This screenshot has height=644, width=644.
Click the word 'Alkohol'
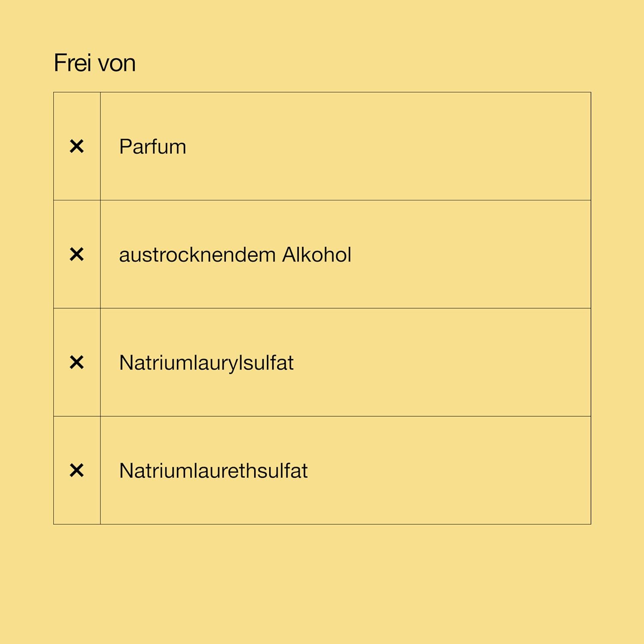pos(317,255)
